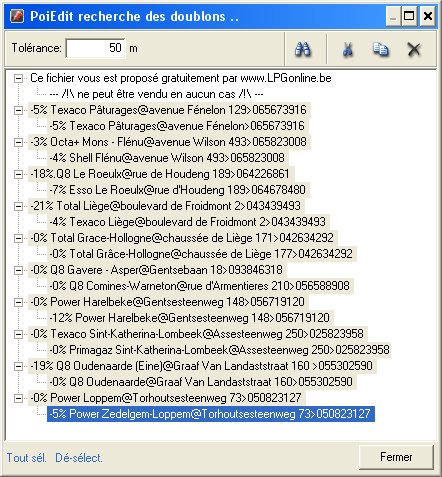442x477 pixels.
Task: Select '-0% Power Loppem@Torhoutsesteenweg' row
Action: coord(166,398)
